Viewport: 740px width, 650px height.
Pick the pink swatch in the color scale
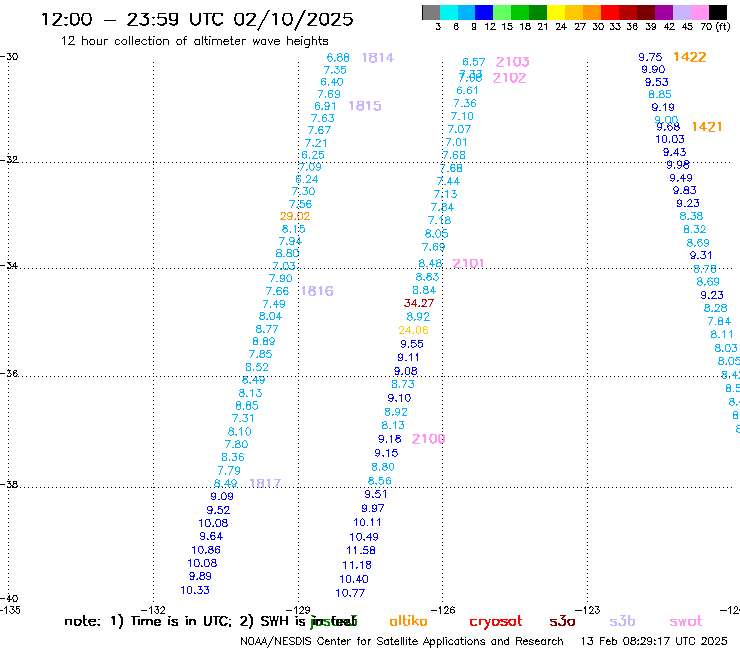700,12
